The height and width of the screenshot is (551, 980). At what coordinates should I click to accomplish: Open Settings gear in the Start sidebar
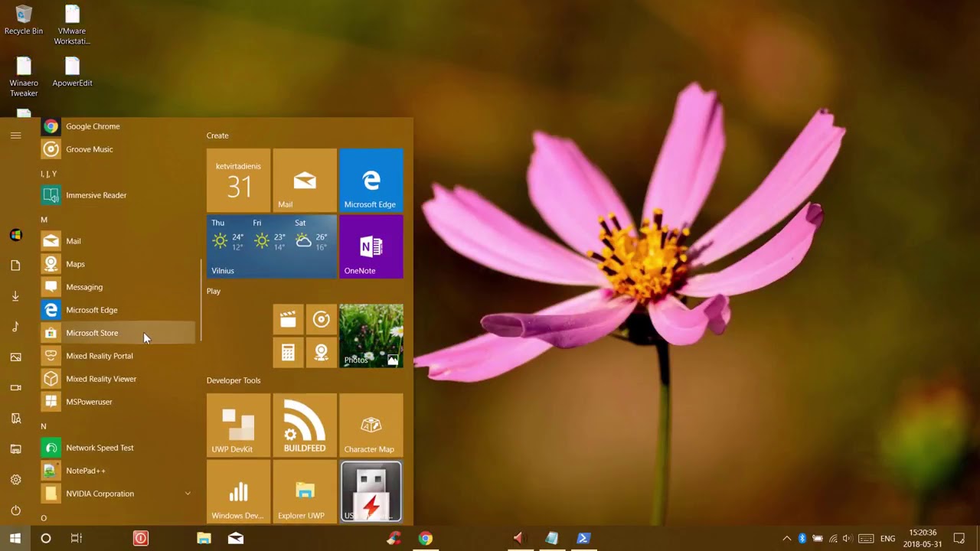[15, 480]
